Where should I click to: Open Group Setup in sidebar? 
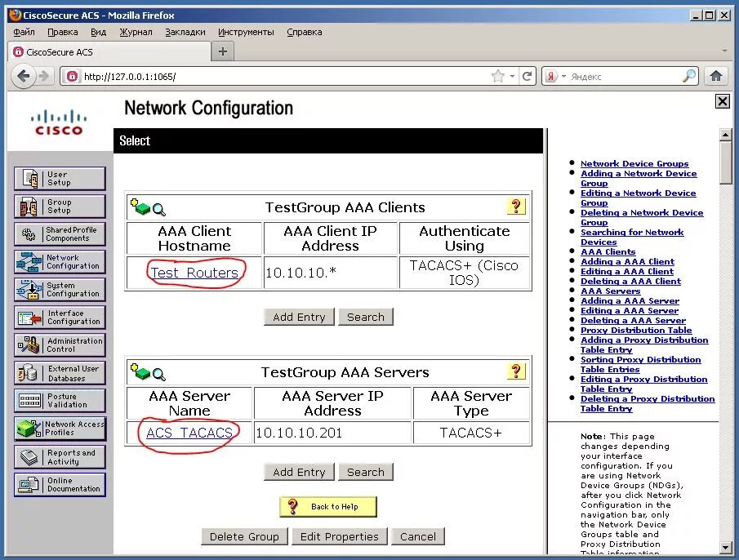pos(60,207)
